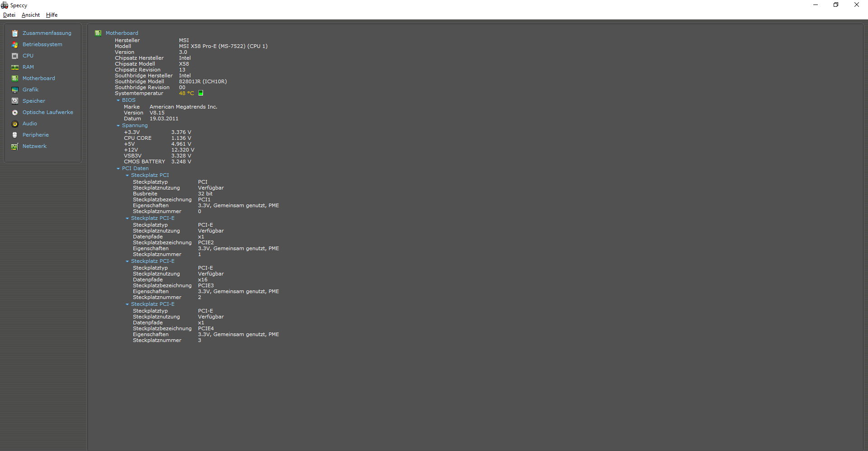This screenshot has width=868, height=451.
Task: Select the Datenpfade value x16
Action: (203, 280)
